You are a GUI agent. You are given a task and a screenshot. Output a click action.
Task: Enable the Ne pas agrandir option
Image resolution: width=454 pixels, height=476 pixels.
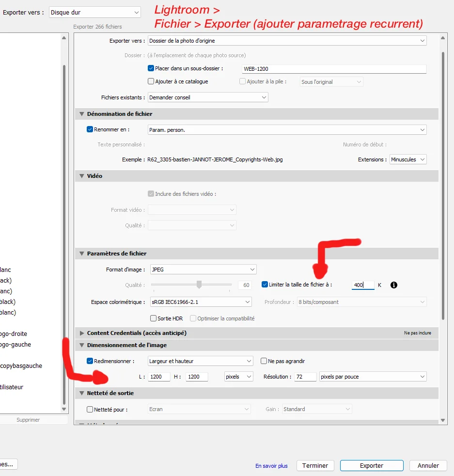pos(264,361)
